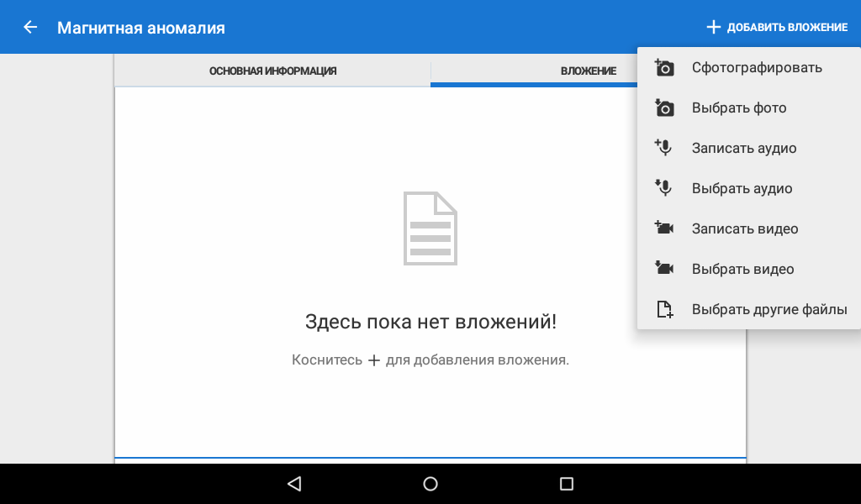Click the microphone icon for Записать аудио

click(x=664, y=149)
